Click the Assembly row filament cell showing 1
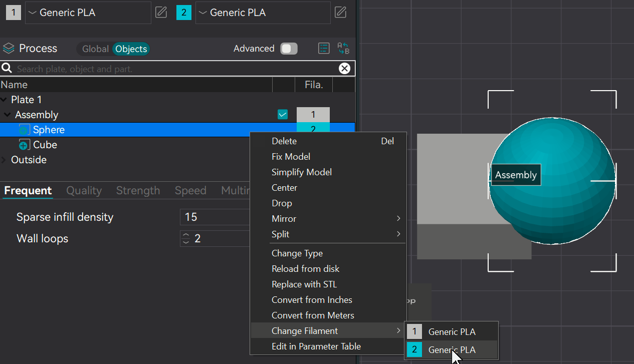634x364 pixels. [x=313, y=115]
